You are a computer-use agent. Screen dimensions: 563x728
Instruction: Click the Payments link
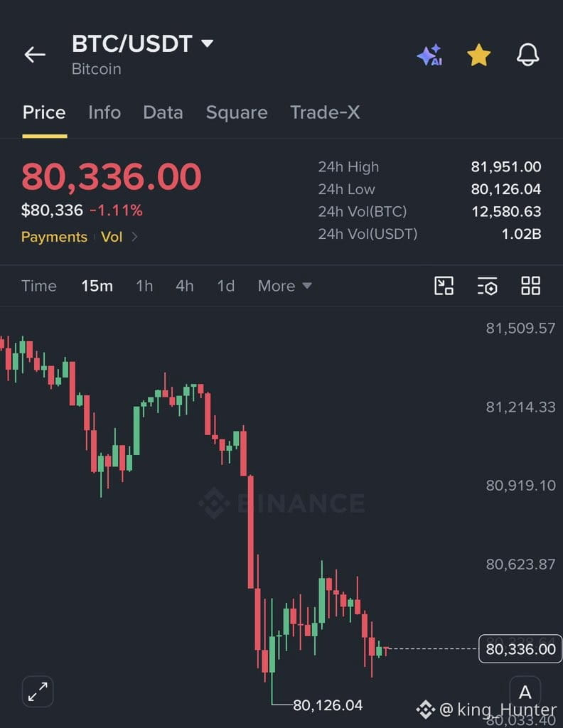click(54, 237)
